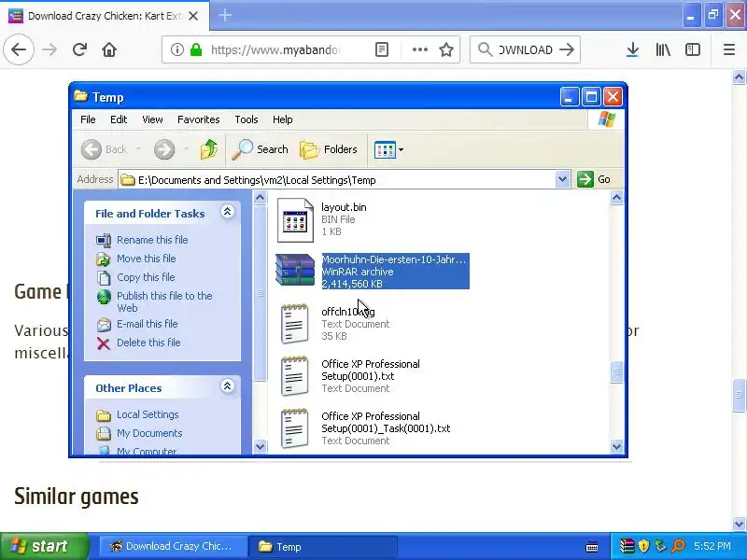Open the Favorites menu

[198, 119]
